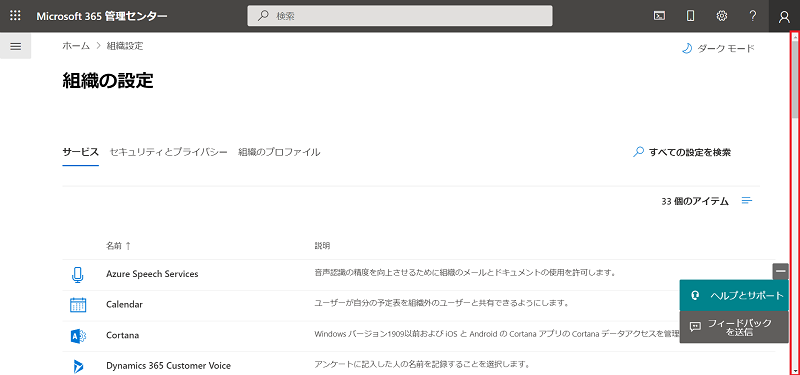Switch to the セキュリティとプライバシー tab

(x=168, y=152)
